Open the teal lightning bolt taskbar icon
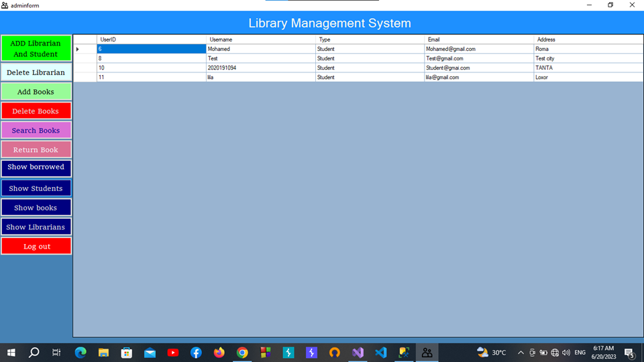The height and width of the screenshot is (362, 644). point(288,353)
